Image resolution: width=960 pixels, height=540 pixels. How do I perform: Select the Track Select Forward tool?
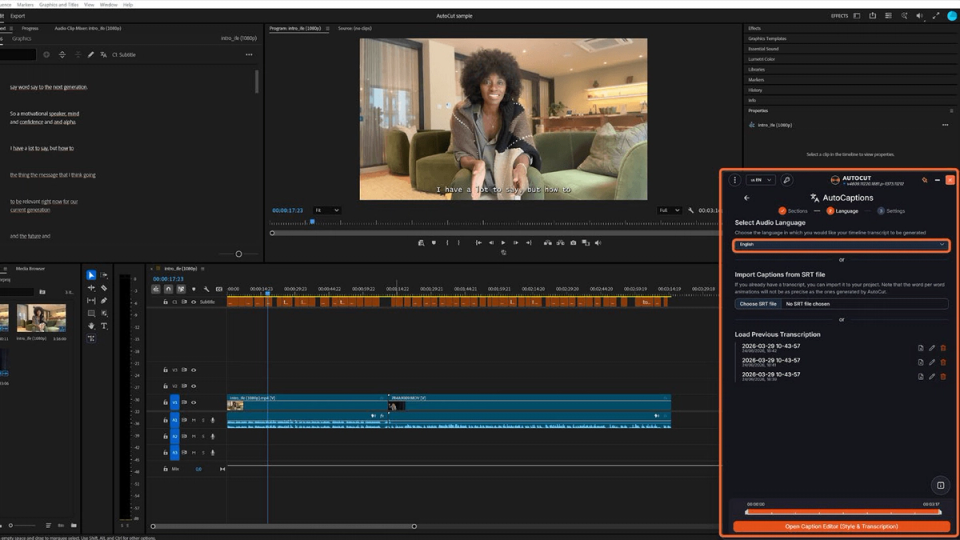tap(104, 275)
